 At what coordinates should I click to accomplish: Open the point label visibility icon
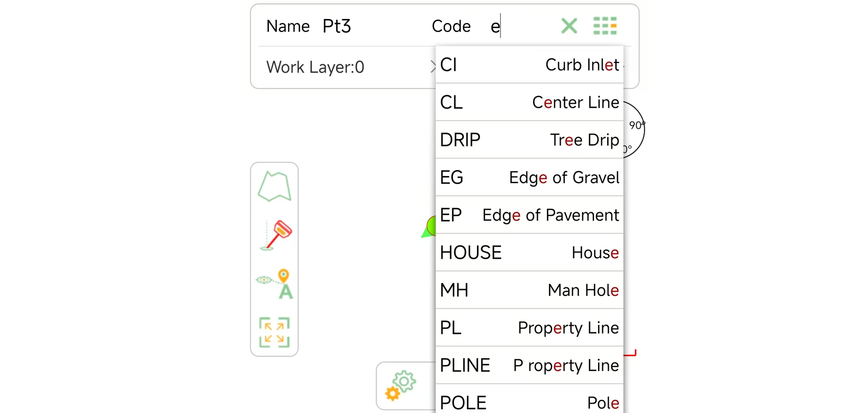[275, 284]
